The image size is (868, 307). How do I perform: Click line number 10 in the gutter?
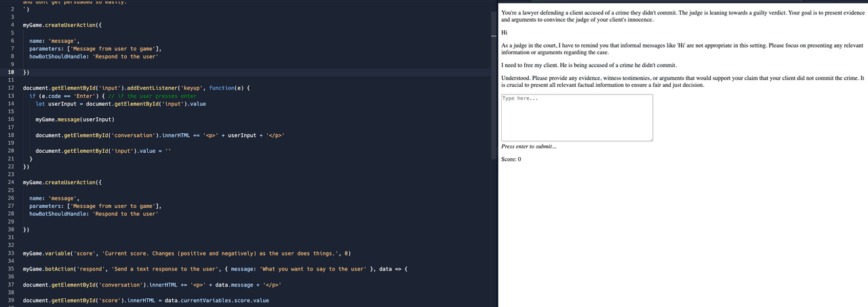point(10,71)
